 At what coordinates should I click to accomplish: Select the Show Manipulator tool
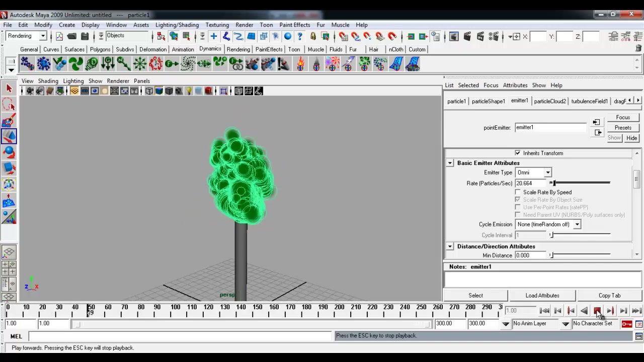(9, 217)
